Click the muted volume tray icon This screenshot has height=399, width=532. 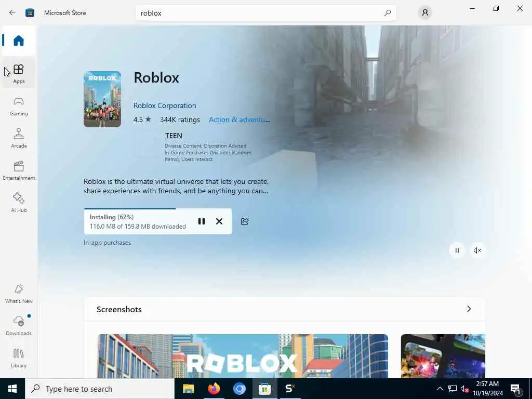[464, 389]
